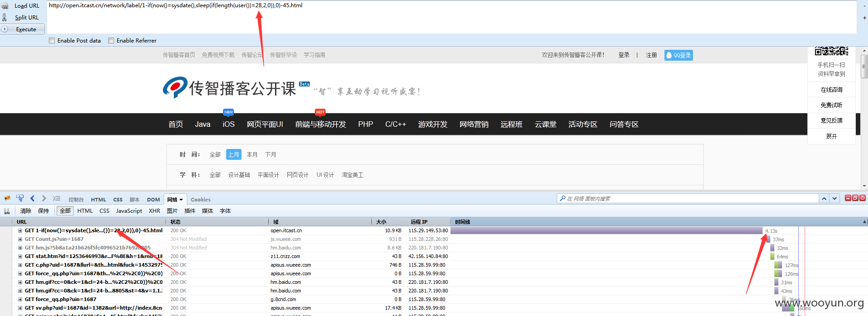Click the page vertical scrollbar thumb
The height and width of the screenshot is (316, 868).
864,67
